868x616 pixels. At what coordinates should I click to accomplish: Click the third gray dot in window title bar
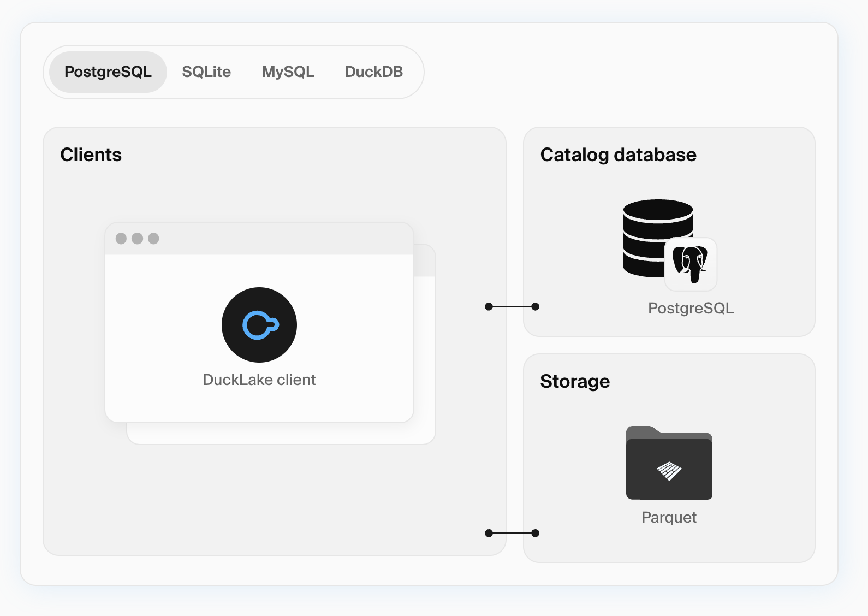[x=153, y=239]
